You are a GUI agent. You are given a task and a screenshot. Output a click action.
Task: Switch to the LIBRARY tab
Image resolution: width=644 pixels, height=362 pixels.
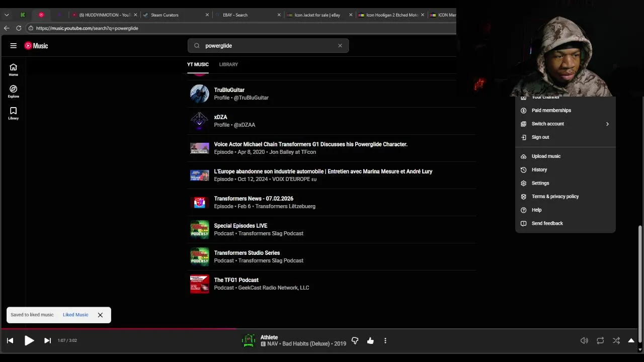[228, 64]
